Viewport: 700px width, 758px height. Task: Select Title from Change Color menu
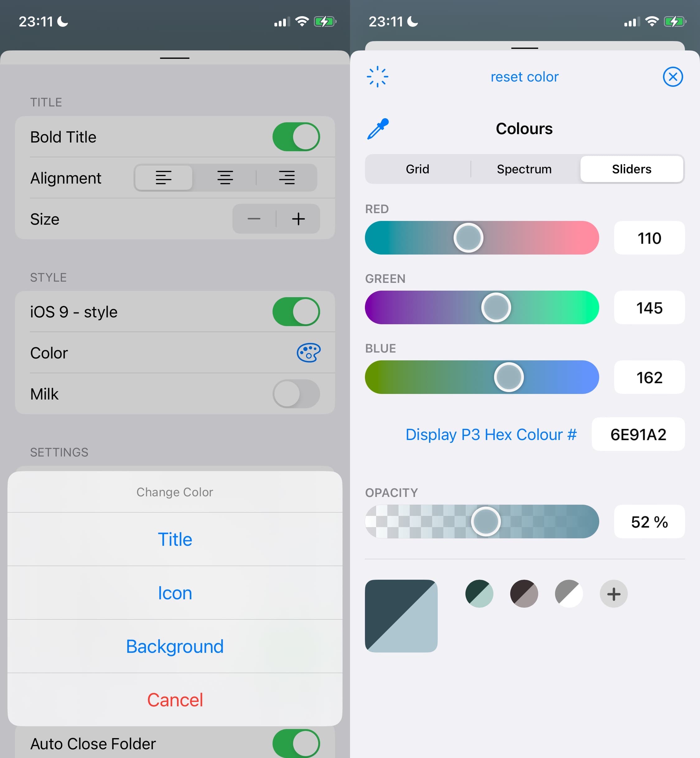(175, 540)
